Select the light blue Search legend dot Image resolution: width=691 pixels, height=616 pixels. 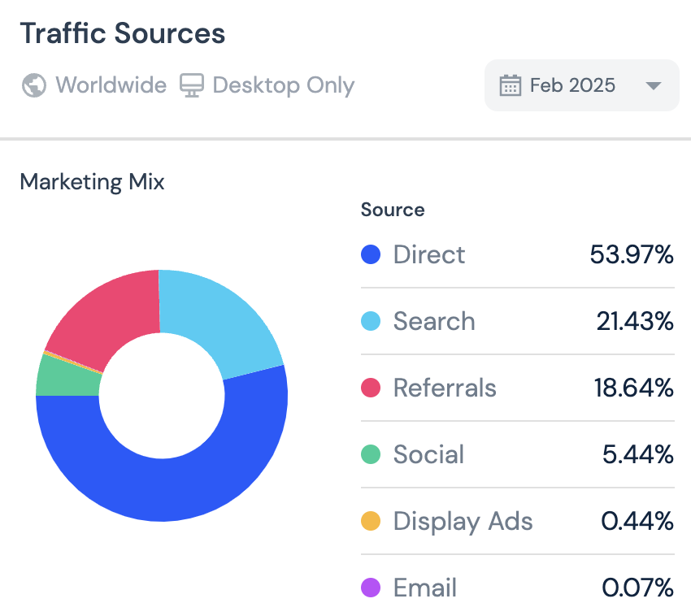[x=371, y=321]
